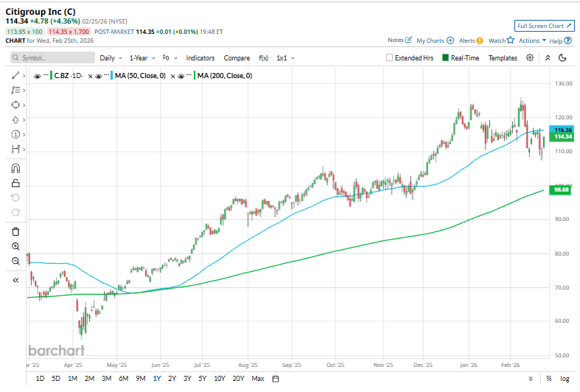580x392 pixels.
Task: Zoom in on the chart
Action: pos(15,246)
